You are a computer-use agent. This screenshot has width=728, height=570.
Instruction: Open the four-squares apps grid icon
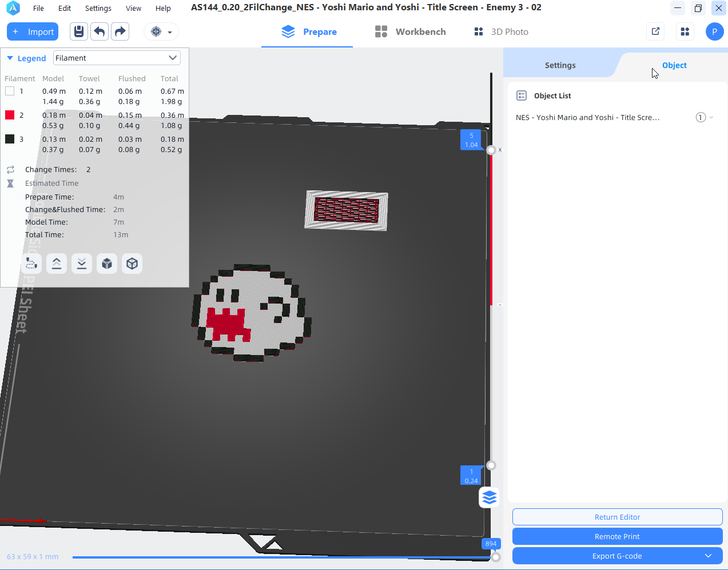[x=685, y=31]
